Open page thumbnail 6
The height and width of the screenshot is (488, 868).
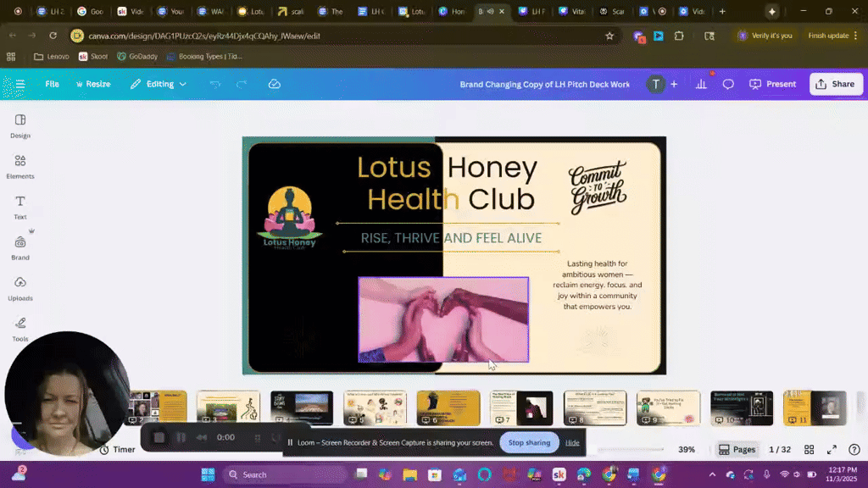(448, 408)
